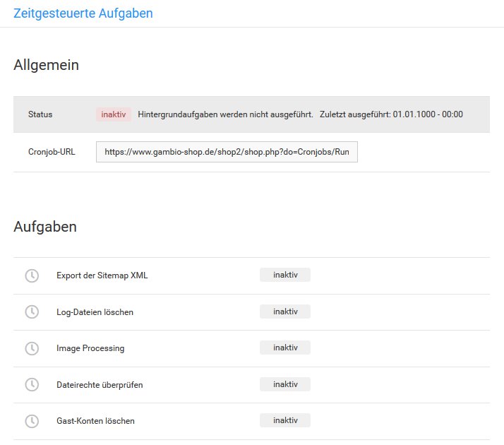Click the red inaktiv status badge

coord(114,114)
